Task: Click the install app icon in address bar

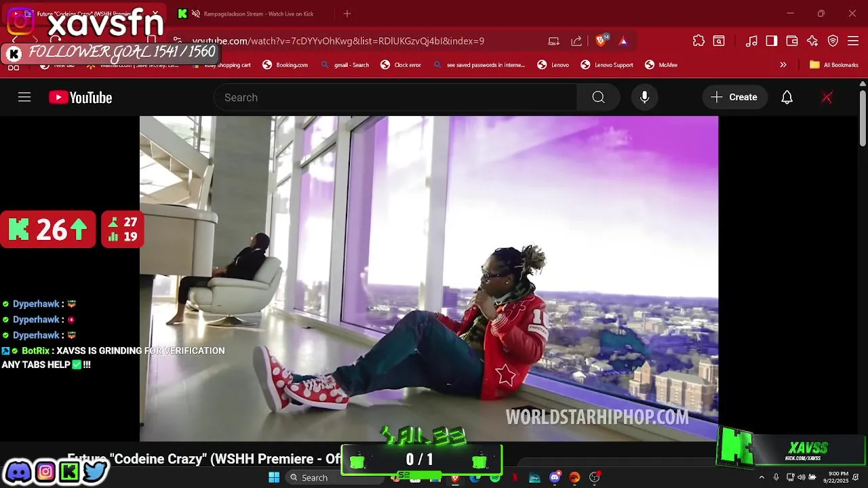Action: coord(554,41)
